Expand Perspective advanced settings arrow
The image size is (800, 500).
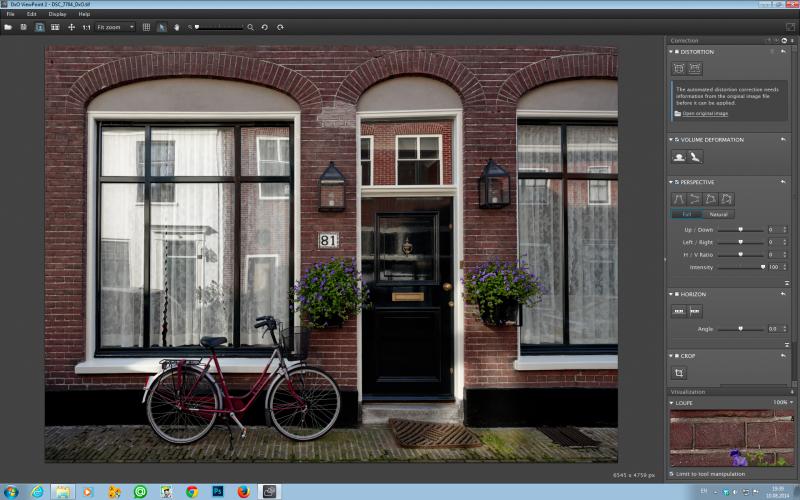(786, 282)
